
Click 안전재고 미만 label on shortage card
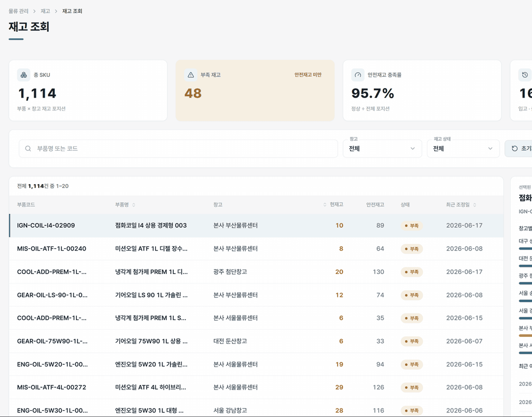pyautogui.click(x=308, y=75)
